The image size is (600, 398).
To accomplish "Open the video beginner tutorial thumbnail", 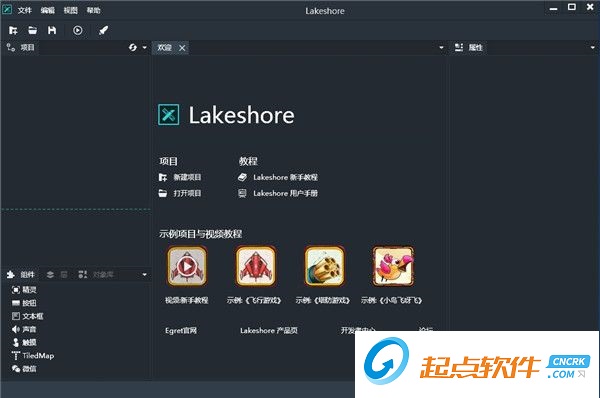I will (x=187, y=266).
